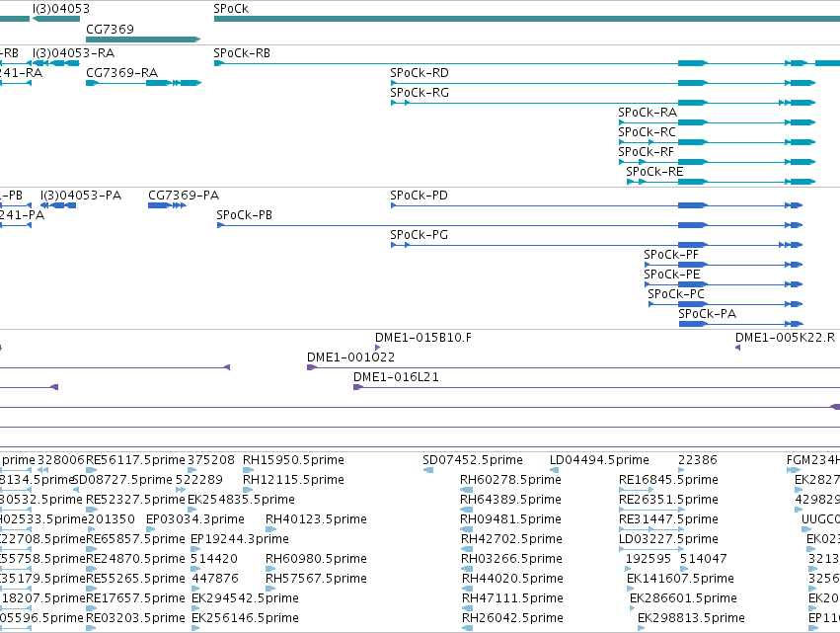Click the DME1-015B10.F clone label
840x633 pixels.
pos(423,338)
